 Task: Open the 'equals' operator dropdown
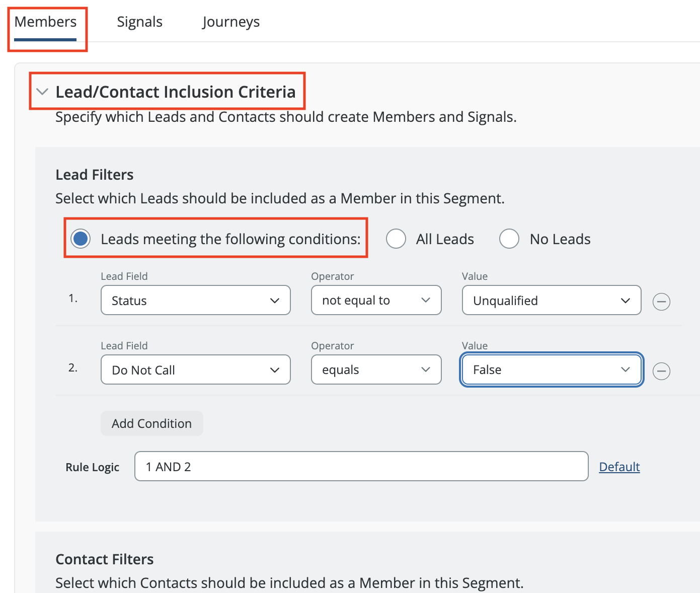tap(376, 370)
